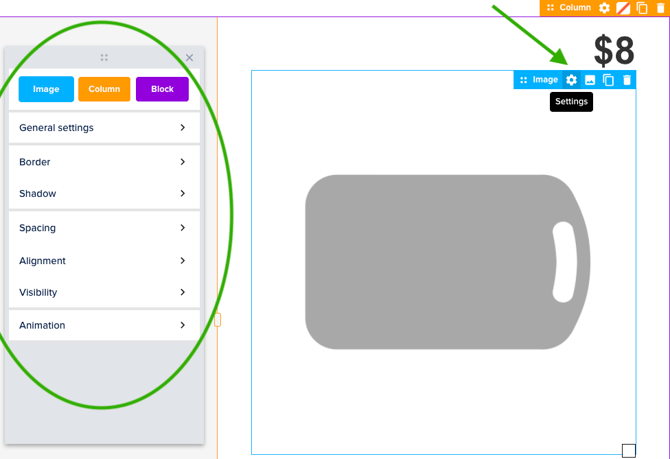The height and width of the screenshot is (459, 670).
Task: Click the column width resize handle
Action: (x=217, y=319)
